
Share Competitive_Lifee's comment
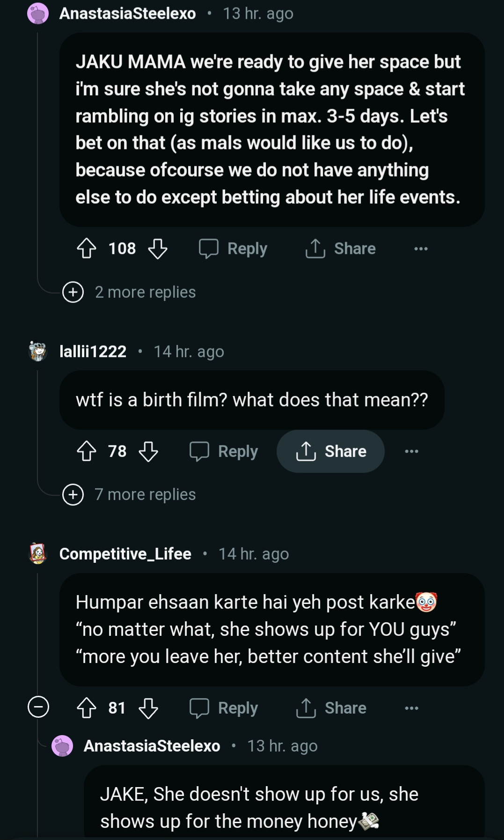pyautogui.click(x=331, y=708)
